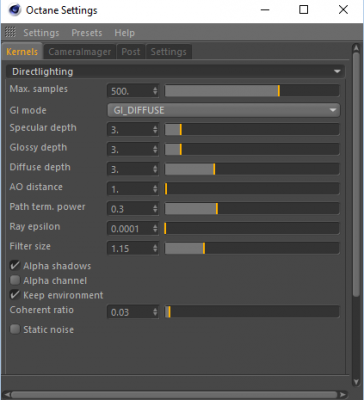This screenshot has width=364, height=400.
Task: Click the AO distance stepper arrows
Action: [x=155, y=189]
